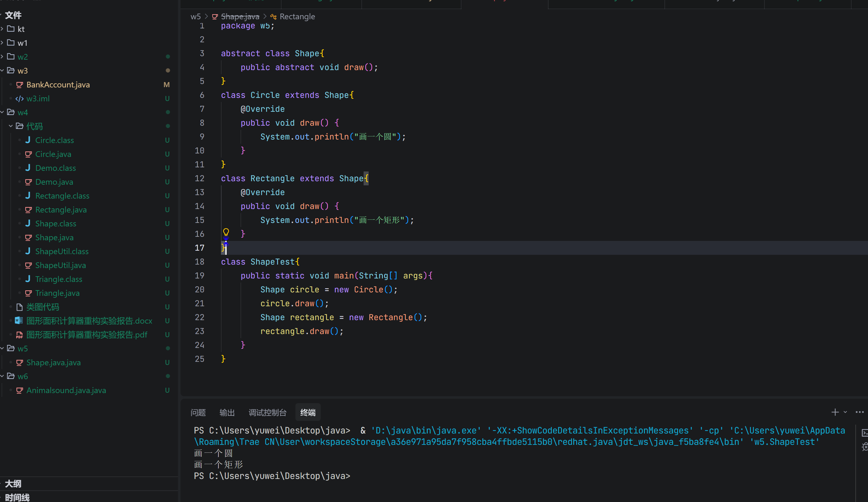Open Circle.class from the 代码 folder
Image resolution: width=868 pixels, height=502 pixels.
click(54, 140)
